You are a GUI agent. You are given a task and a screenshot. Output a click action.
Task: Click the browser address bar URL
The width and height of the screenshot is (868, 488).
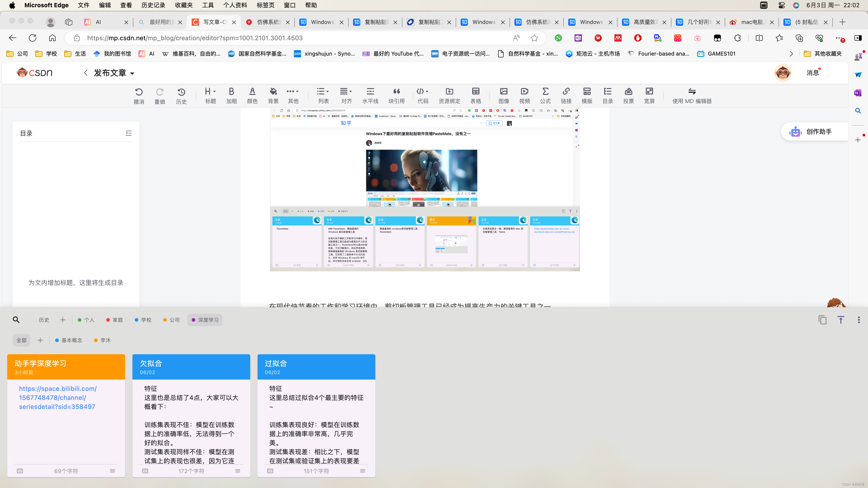[195, 38]
